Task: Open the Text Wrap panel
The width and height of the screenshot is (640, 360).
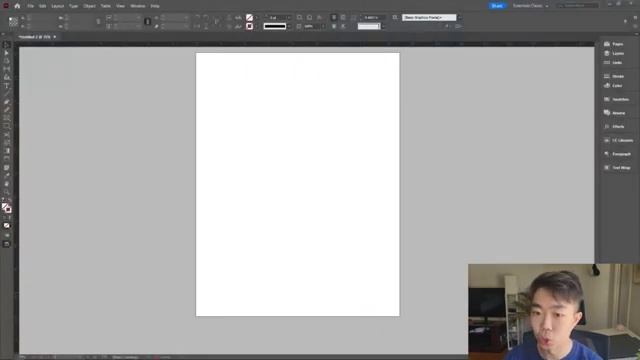Action: pos(617,168)
